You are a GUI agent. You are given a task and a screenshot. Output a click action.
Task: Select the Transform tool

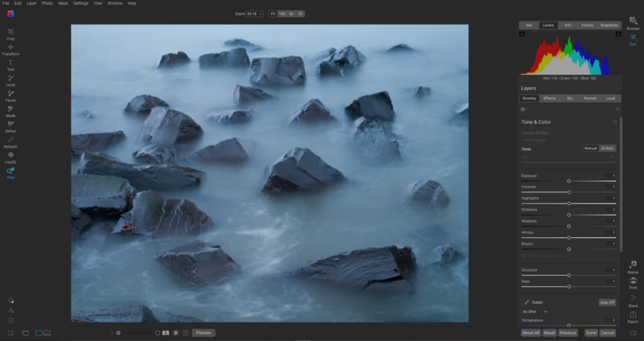click(10, 49)
